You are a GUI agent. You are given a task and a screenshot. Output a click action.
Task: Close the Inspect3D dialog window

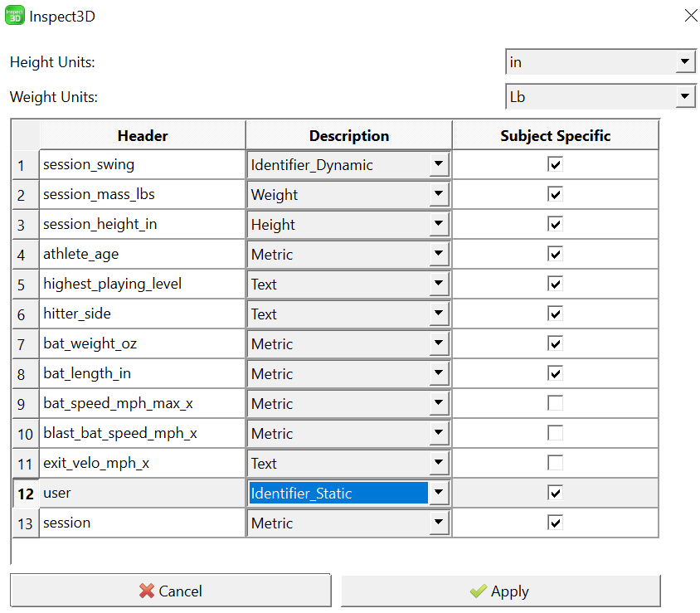pos(691,16)
